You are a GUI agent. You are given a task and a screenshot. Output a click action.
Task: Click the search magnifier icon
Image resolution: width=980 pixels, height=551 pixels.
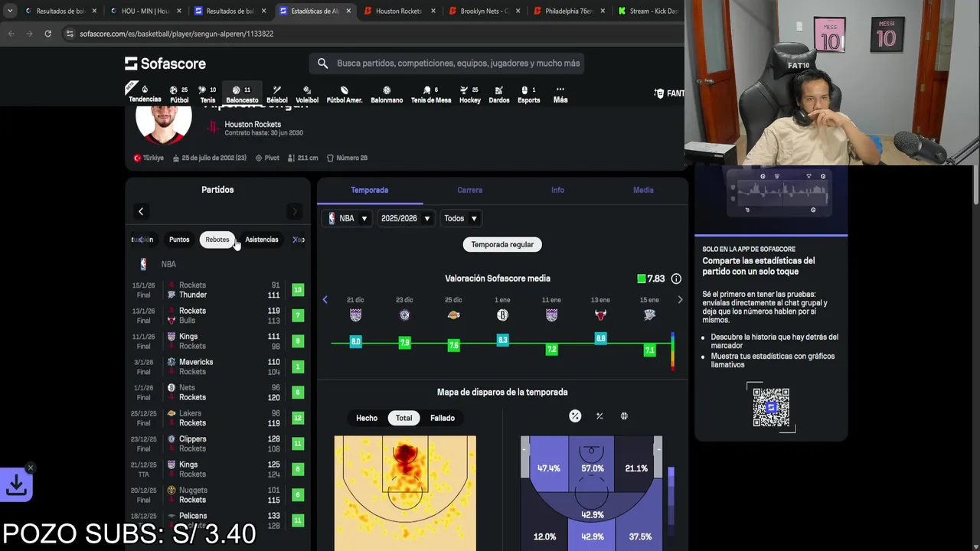[x=322, y=64]
